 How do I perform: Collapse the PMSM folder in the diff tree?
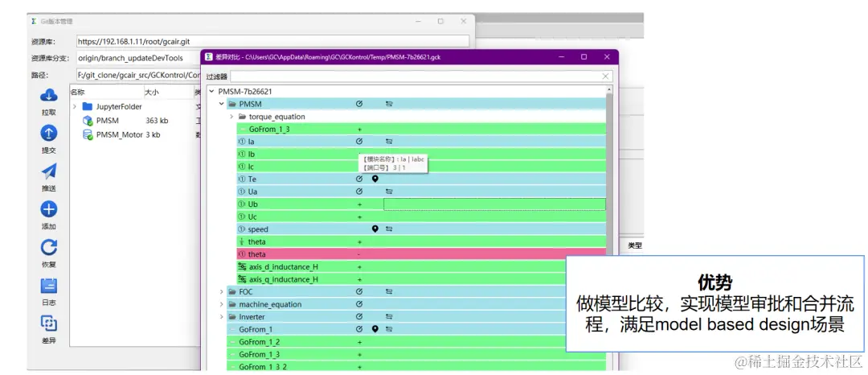[222, 104]
